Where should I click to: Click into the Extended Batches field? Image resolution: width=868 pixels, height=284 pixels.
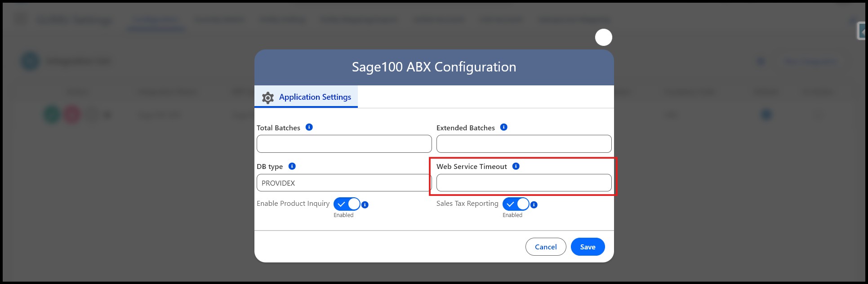pyautogui.click(x=524, y=144)
